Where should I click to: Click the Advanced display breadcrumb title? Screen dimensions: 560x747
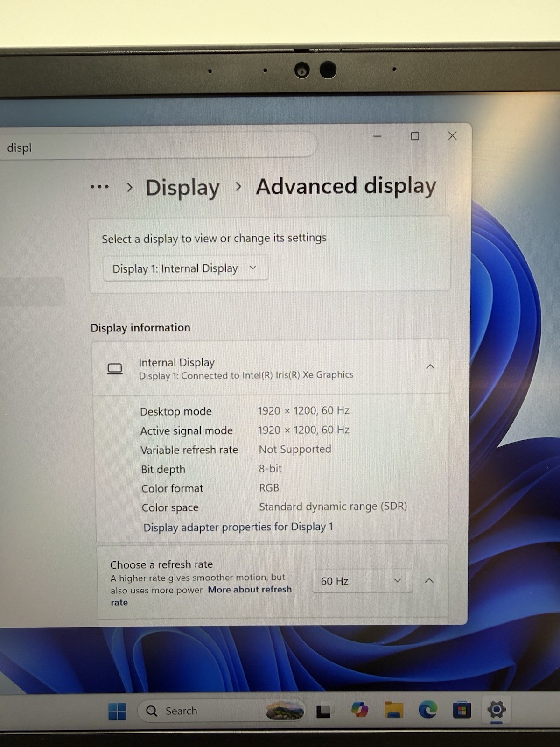[x=346, y=186]
